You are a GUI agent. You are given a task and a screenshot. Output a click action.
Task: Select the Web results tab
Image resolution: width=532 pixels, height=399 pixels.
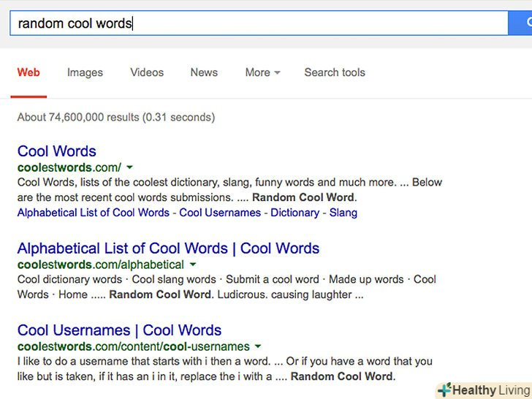click(x=28, y=72)
